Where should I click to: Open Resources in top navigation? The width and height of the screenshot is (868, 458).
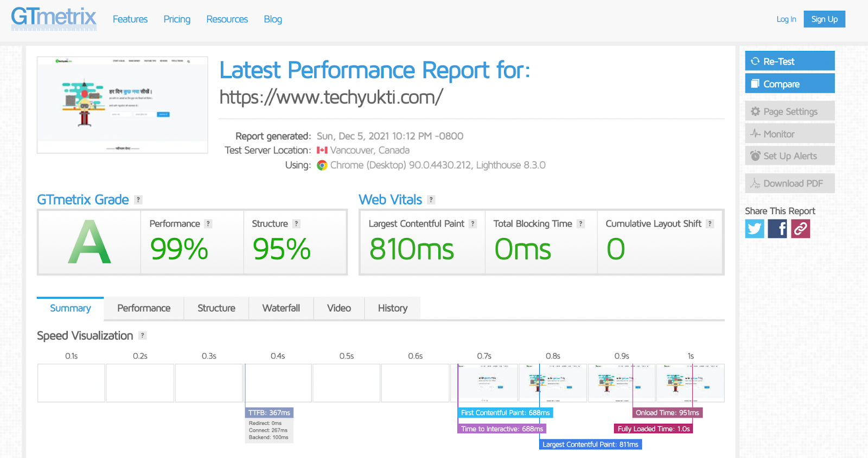(x=227, y=19)
